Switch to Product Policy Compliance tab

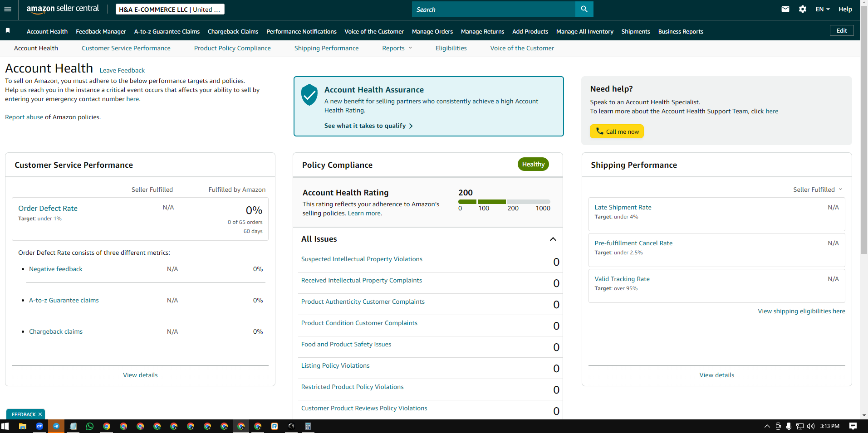pyautogui.click(x=232, y=48)
